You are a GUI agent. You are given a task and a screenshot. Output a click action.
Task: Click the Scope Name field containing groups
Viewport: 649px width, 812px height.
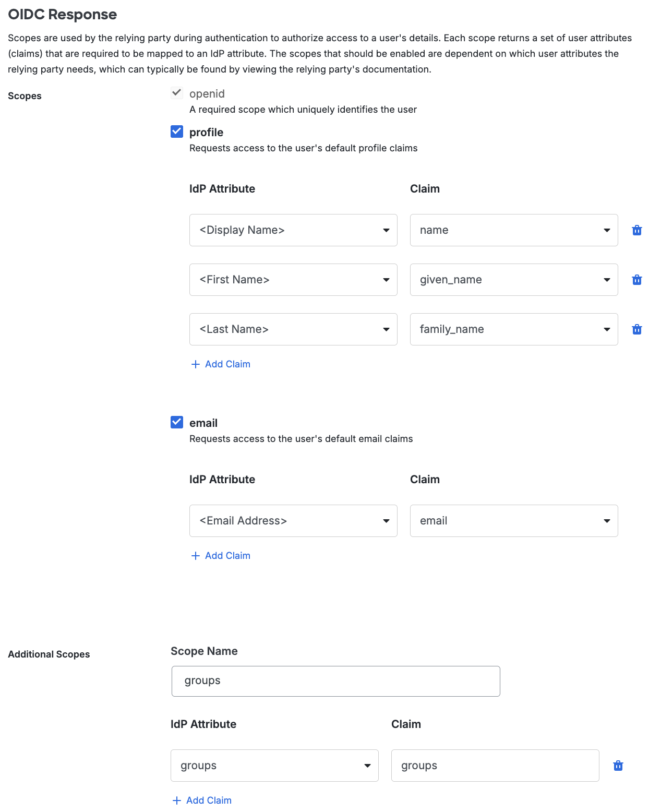click(x=335, y=680)
